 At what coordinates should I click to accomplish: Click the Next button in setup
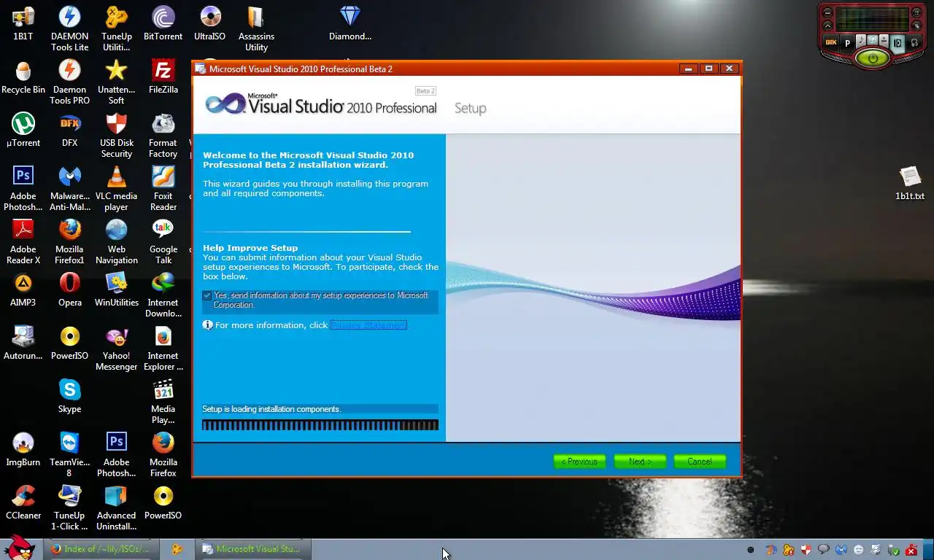tap(639, 462)
